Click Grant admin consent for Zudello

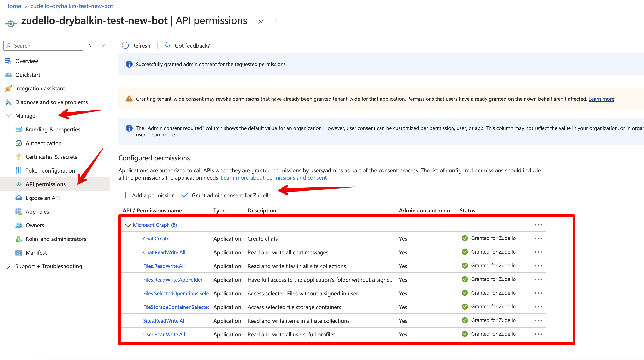tap(226, 195)
